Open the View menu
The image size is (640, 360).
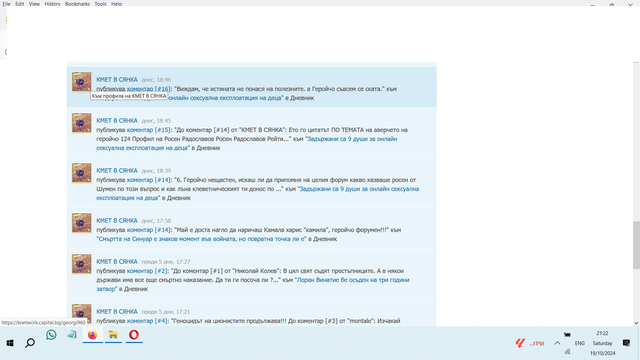click(34, 4)
